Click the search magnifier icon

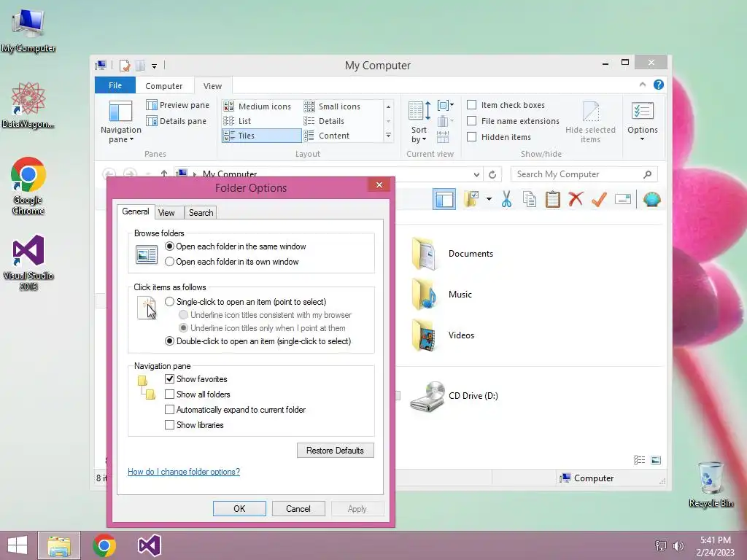point(648,174)
